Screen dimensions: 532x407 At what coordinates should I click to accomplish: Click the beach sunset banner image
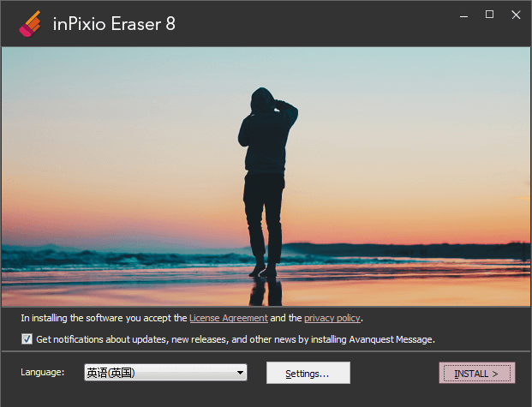pos(266,177)
